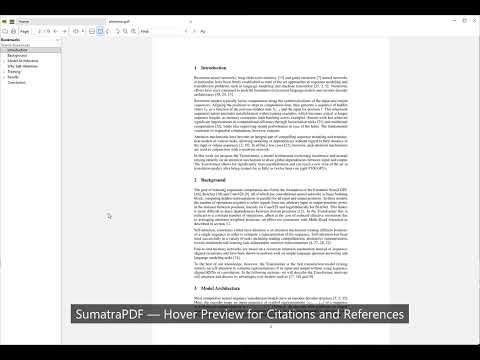480x360 pixels.
Task: Go to the next page arrow
Action: (x=64, y=31)
